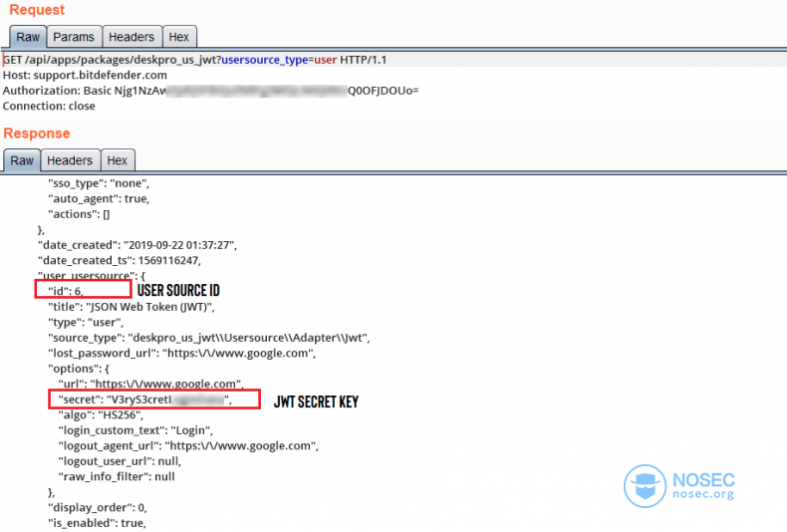Open the Request Params tab
The width and height of the screenshot is (787, 532).
[x=74, y=37]
